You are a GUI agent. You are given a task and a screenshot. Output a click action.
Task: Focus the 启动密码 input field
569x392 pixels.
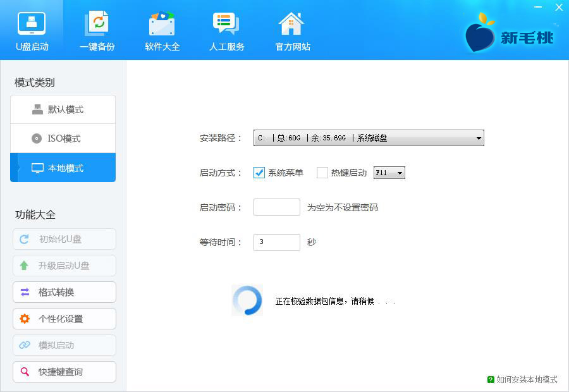coord(277,207)
